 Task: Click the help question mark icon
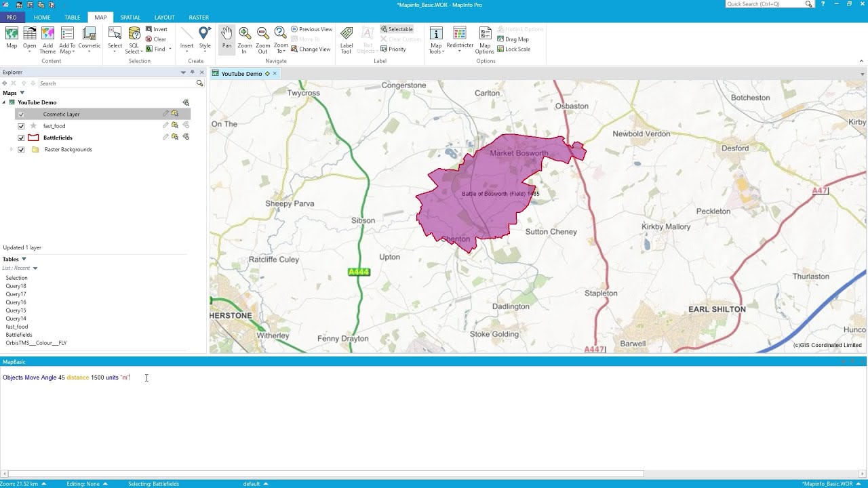tap(823, 4)
